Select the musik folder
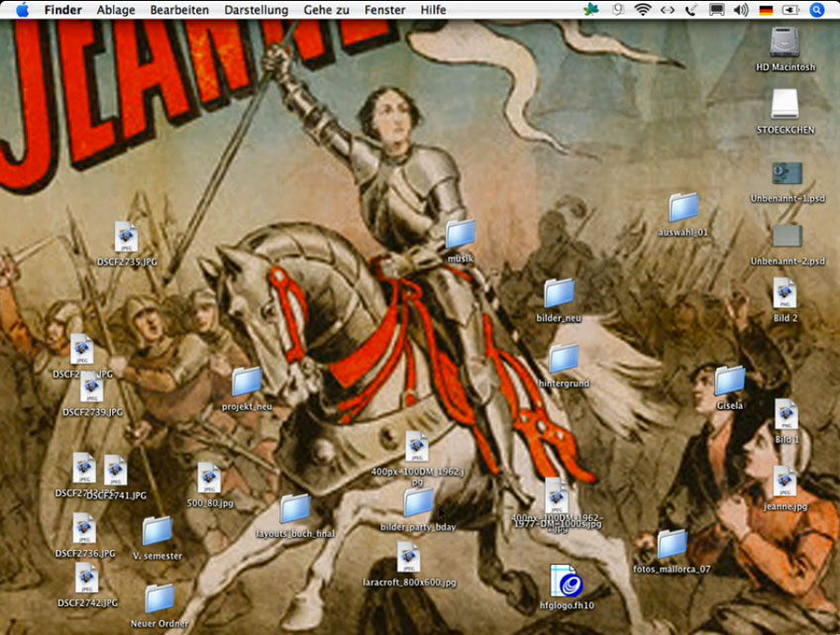 click(x=461, y=234)
